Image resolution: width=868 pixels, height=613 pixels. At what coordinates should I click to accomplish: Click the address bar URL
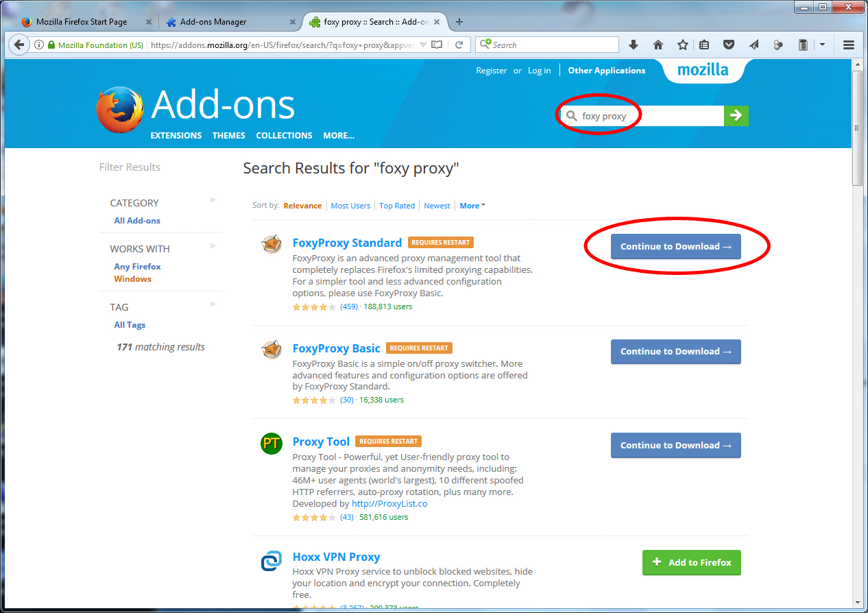[282, 45]
